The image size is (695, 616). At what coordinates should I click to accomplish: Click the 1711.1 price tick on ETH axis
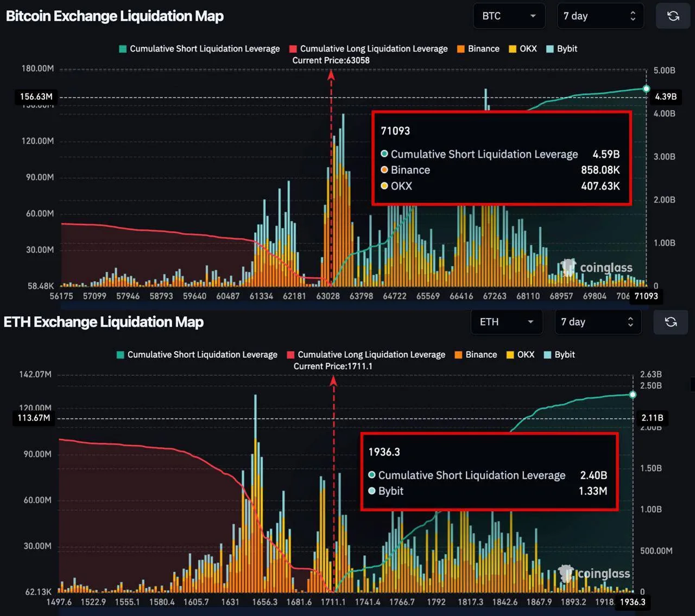(x=333, y=602)
